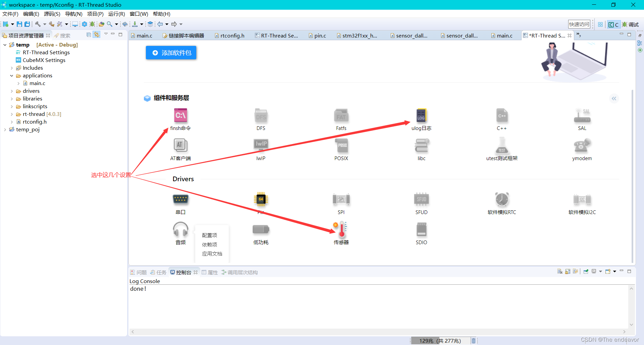
Task: Select the ymodem component icon
Action: (582, 146)
